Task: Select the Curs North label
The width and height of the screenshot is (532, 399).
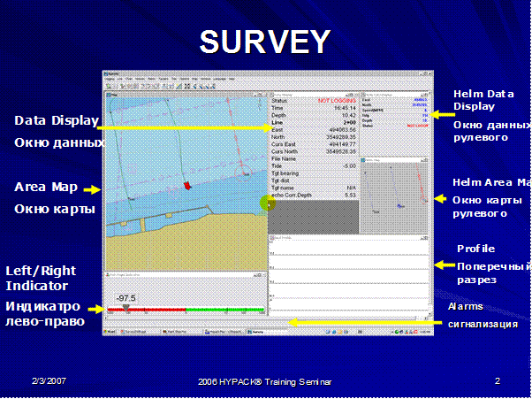Action: point(285,151)
